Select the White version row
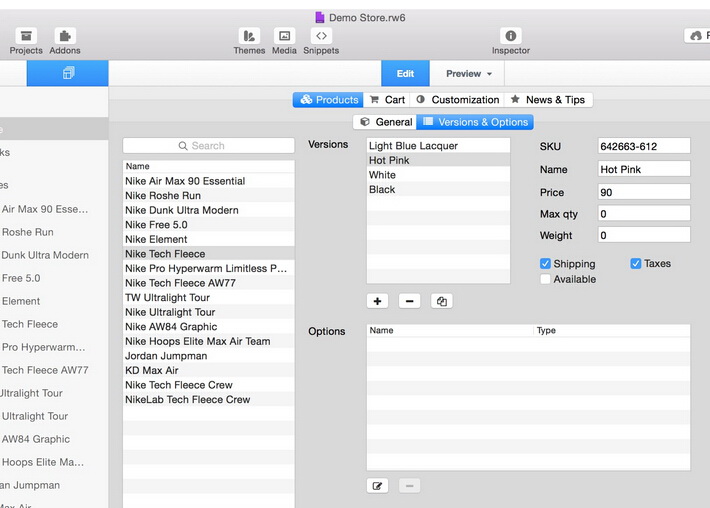This screenshot has height=508, width=710. (x=438, y=175)
